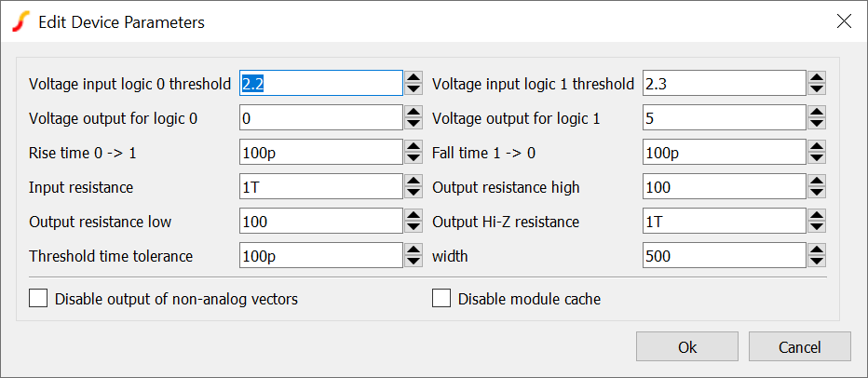Increase the width parameter value
Screen dimensions: 868x378
coord(817,250)
